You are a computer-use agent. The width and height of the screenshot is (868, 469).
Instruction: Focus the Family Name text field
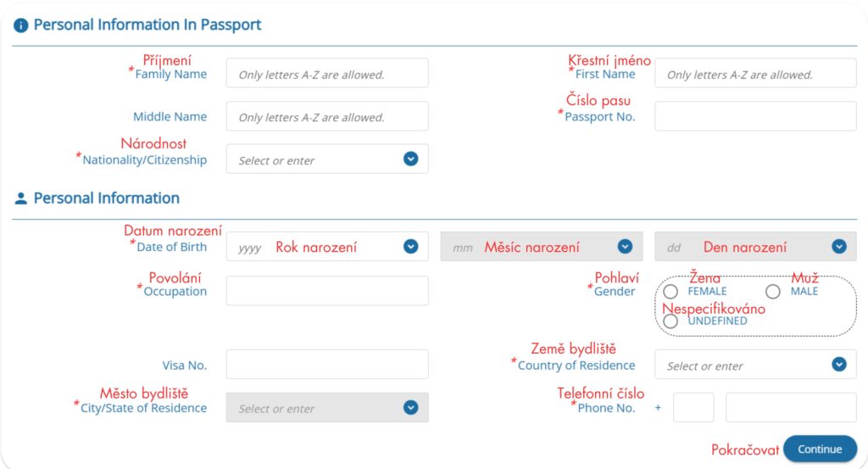[x=327, y=74]
